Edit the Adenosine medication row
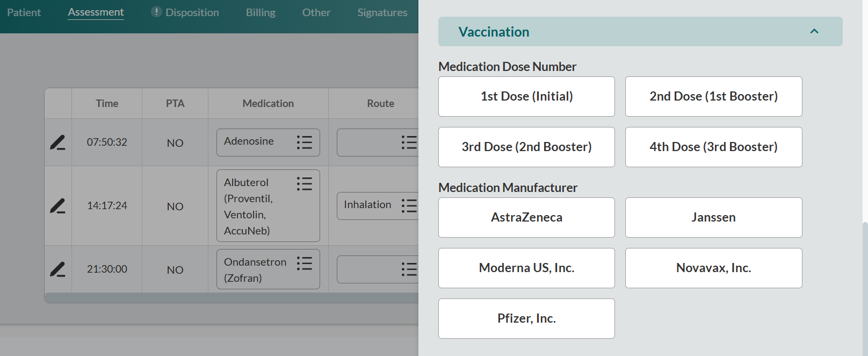The width and height of the screenshot is (868, 356). click(x=58, y=142)
